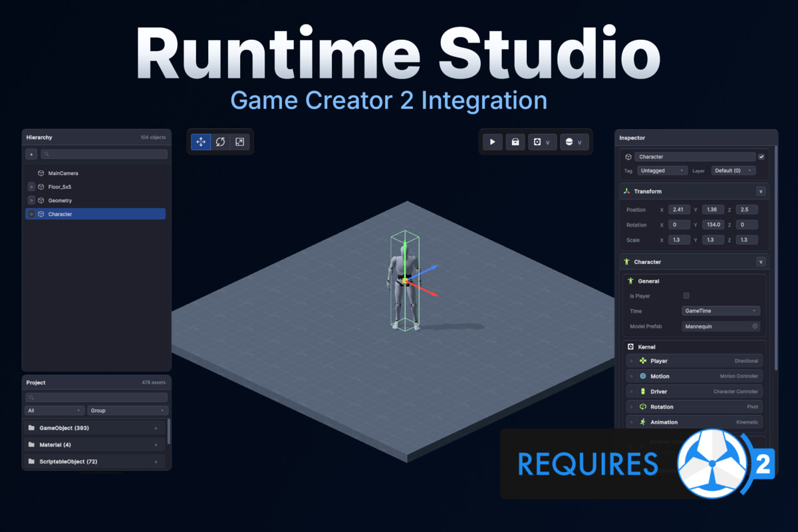Click the save icon in toolbar
The image size is (798, 532).
coord(515,142)
